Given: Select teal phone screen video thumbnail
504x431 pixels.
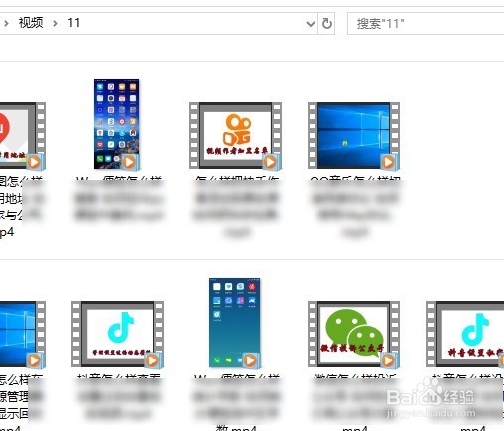Looking at the screenshot, I should pos(235,323).
